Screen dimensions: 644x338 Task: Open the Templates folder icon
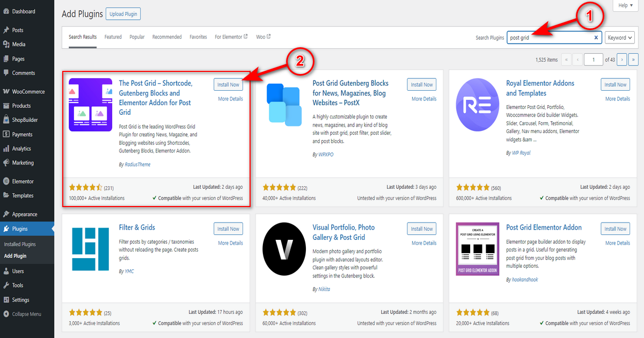[6, 196]
